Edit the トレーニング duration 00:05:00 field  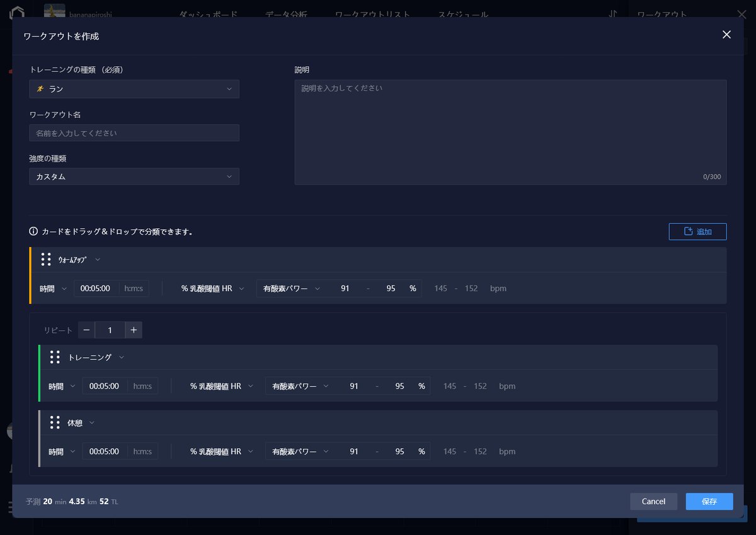105,386
